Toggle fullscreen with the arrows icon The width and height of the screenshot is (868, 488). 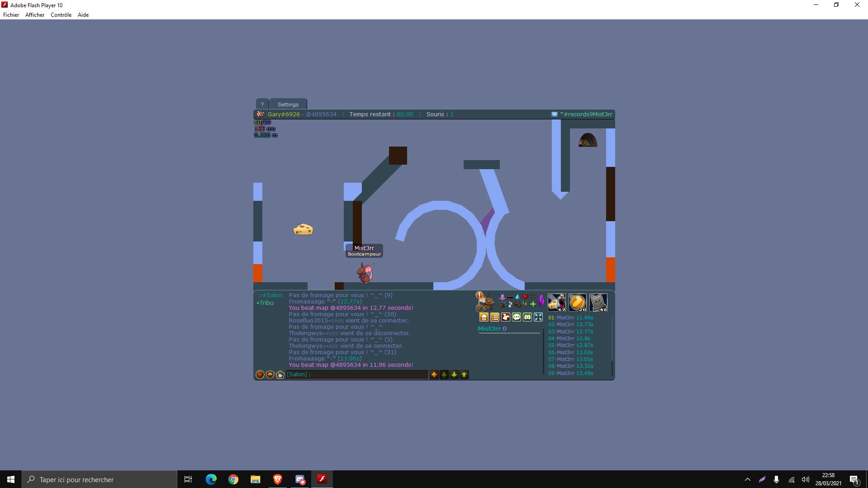(538, 317)
